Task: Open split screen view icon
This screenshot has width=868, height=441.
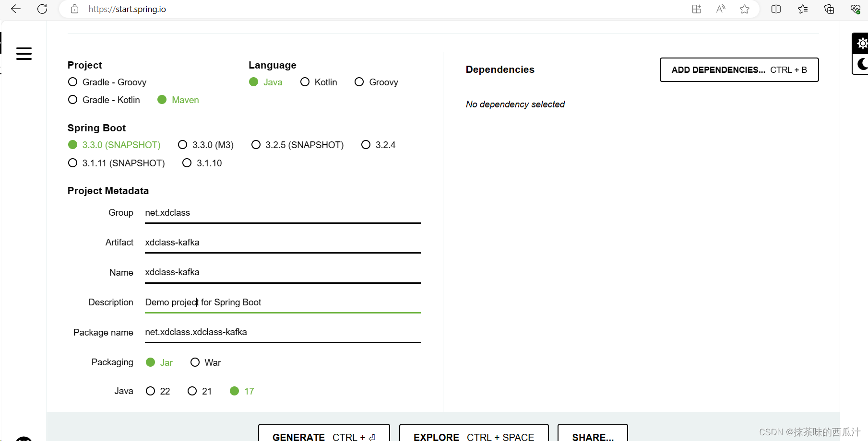Action: click(776, 9)
